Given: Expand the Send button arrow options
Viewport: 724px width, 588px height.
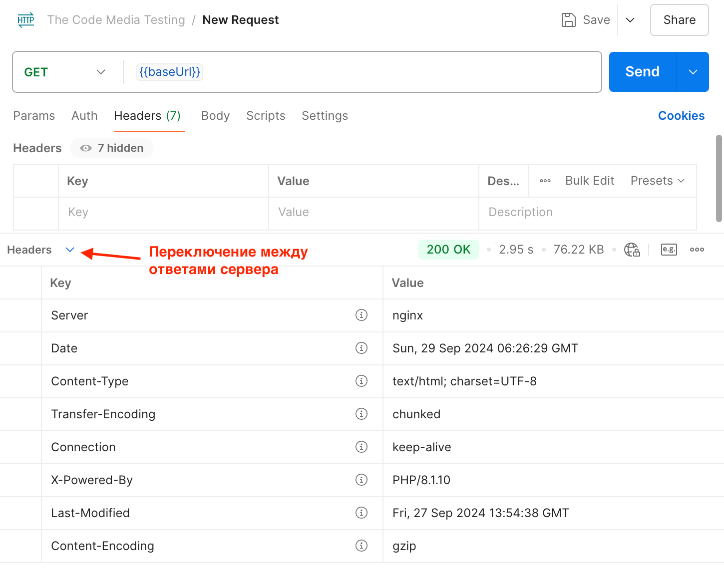Looking at the screenshot, I should [x=693, y=72].
